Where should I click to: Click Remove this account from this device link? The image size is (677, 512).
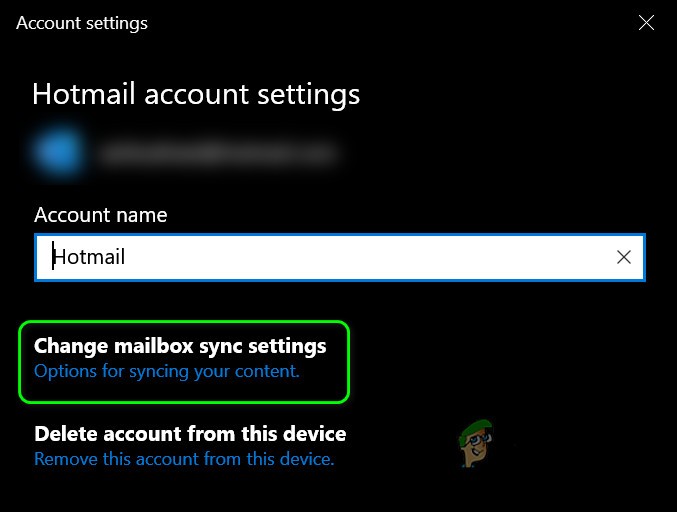[x=184, y=460]
